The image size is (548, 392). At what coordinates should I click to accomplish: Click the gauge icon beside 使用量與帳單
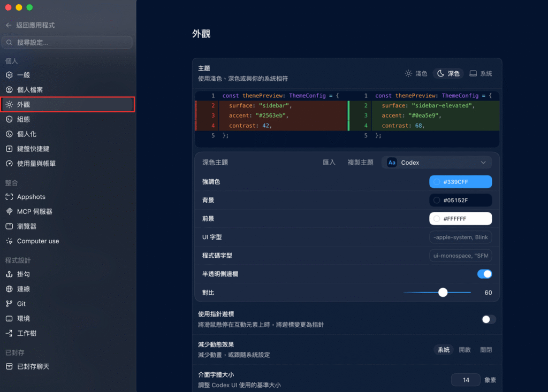10,164
